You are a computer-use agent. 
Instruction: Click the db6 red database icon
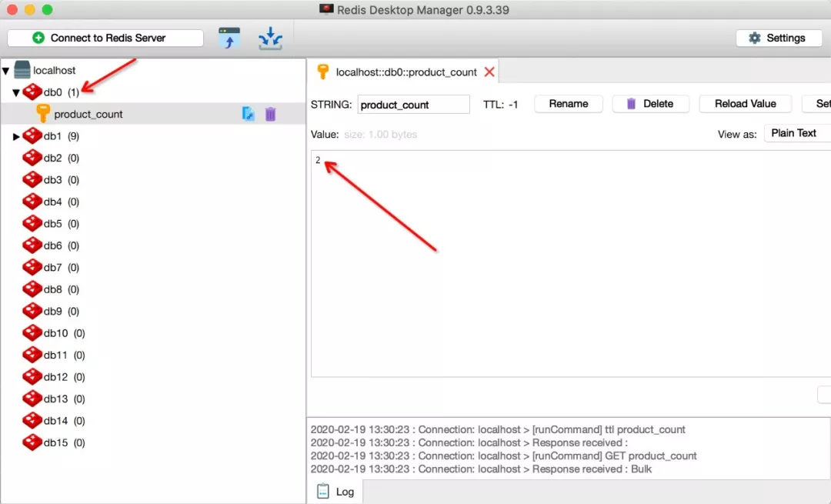(32, 245)
